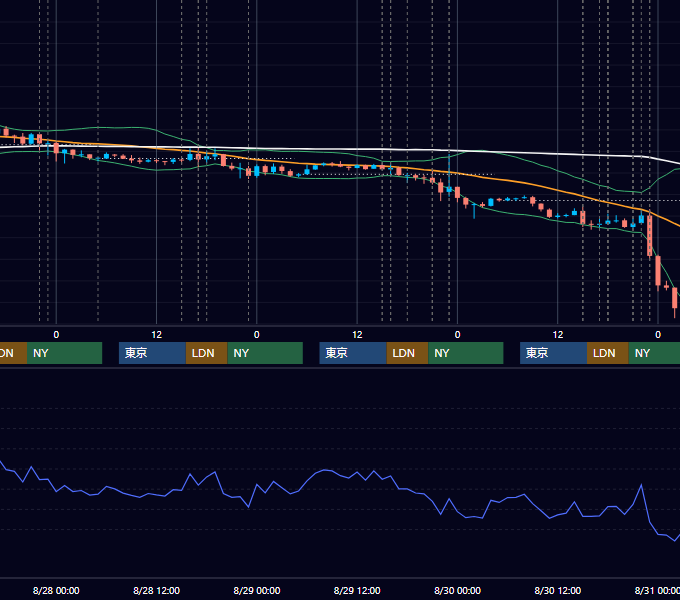Select the 東京 session block above 8/30 12:00
This screenshot has height=600, width=680.
(553, 353)
